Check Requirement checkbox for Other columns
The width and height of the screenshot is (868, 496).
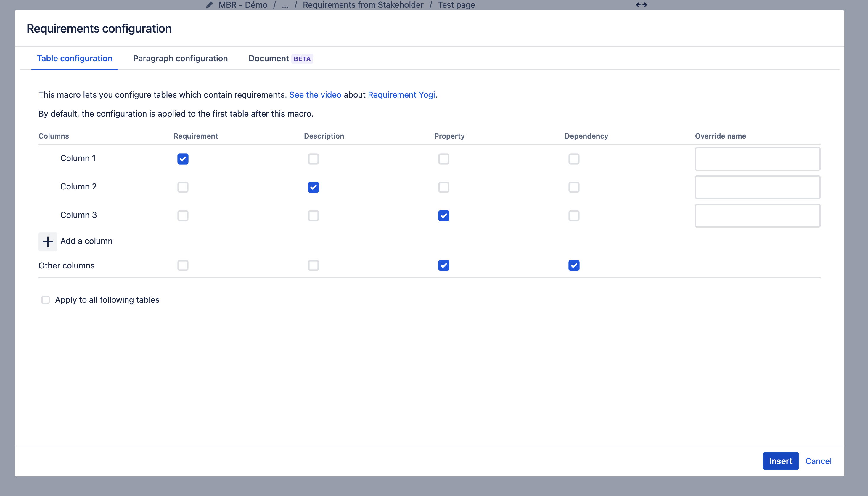(183, 265)
